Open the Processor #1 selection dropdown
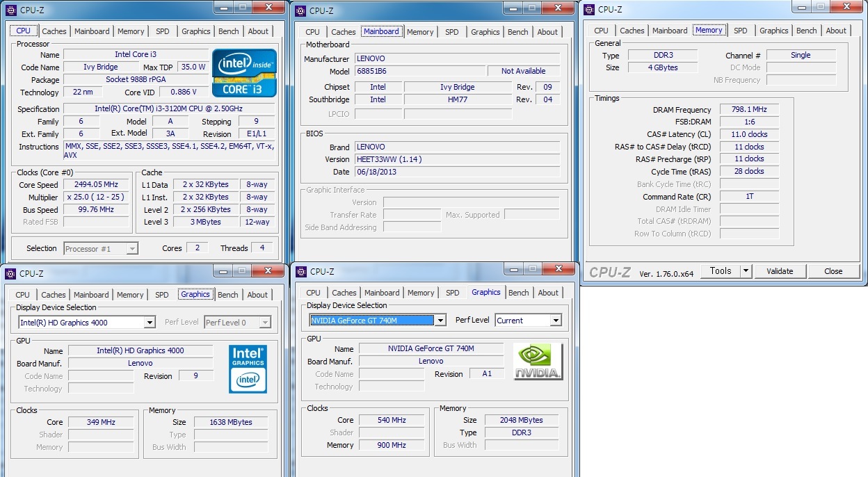 [x=131, y=248]
